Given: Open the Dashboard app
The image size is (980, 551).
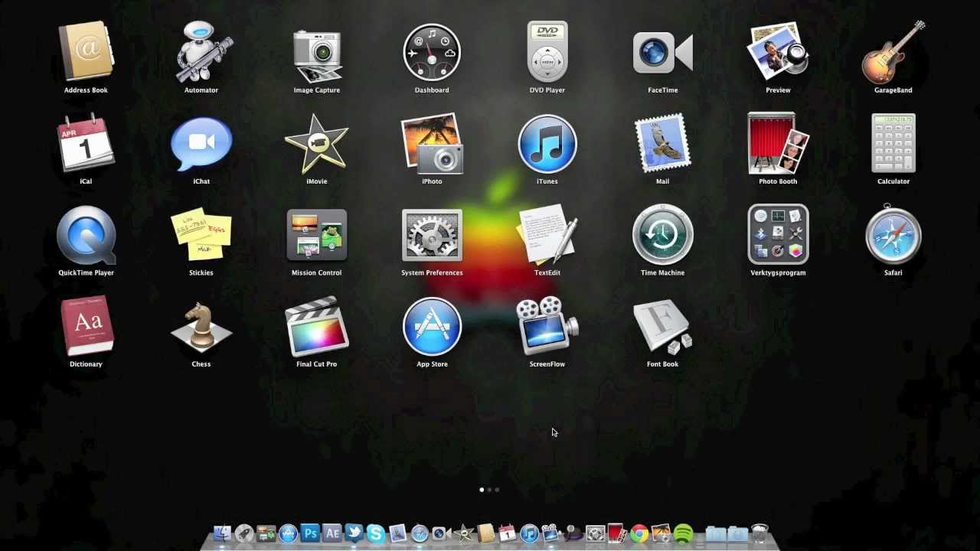Looking at the screenshot, I should [x=432, y=52].
